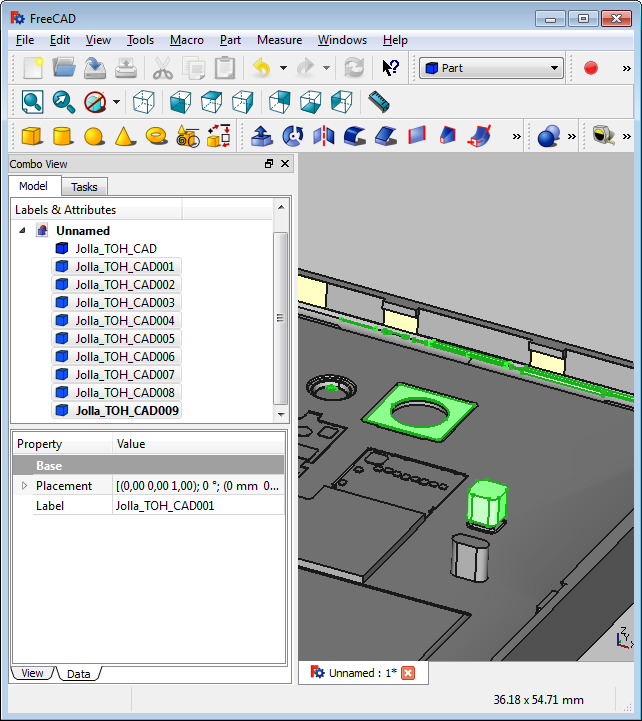Screen dimensions: 642x721
Task: Create a box solid
Action: (x=32, y=137)
